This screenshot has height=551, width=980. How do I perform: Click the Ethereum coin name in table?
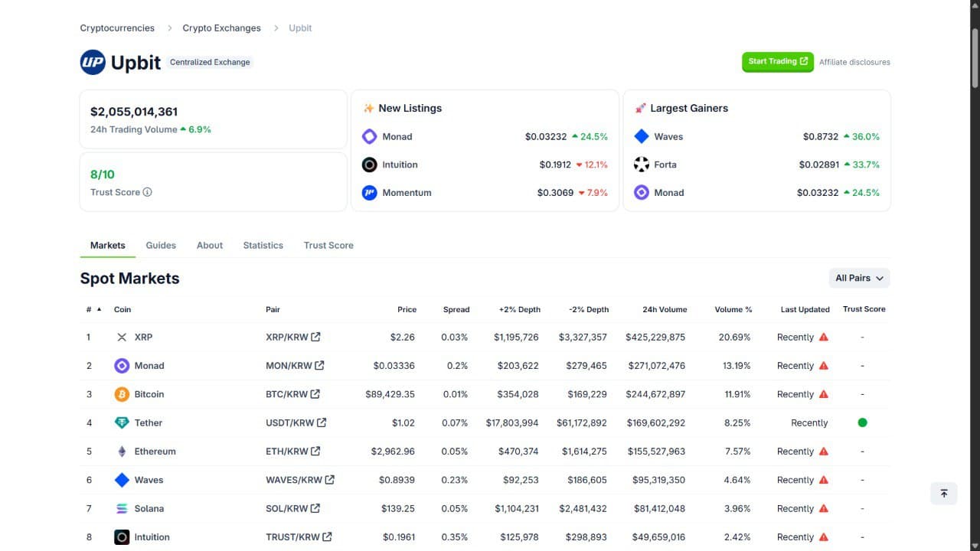(155, 452)
